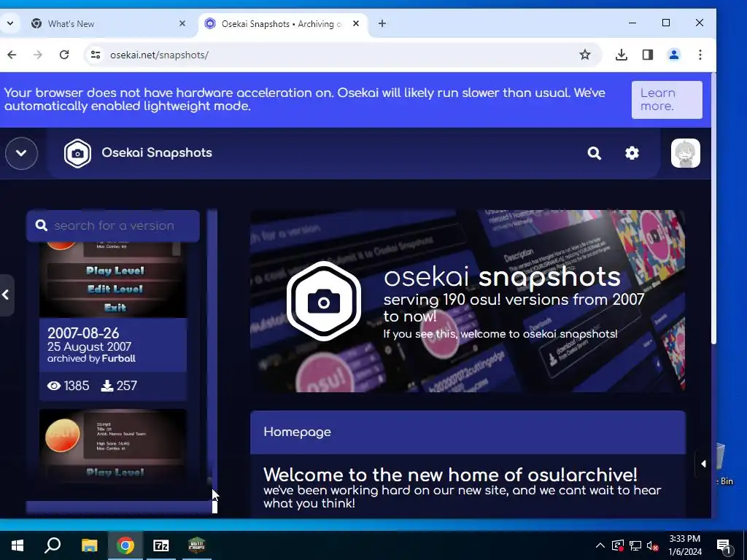This screenshot has height=560, width=747.
Task: Collapse the left side panel arrow
Action: (6, 295)
